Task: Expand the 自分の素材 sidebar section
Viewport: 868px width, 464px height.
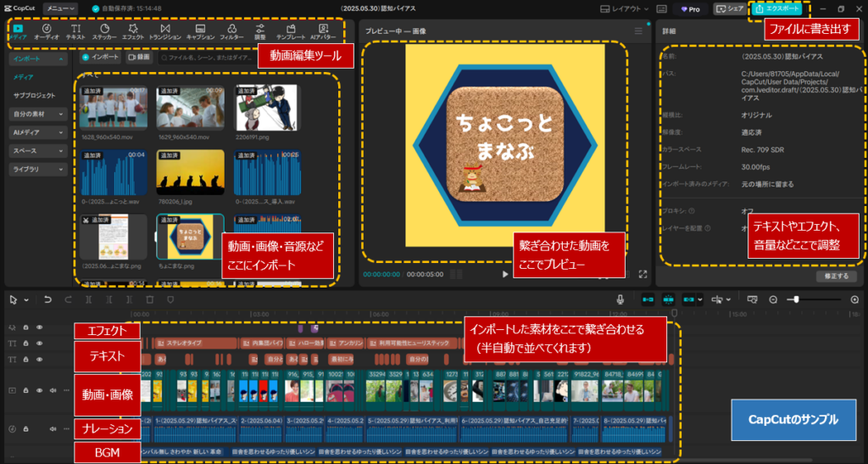Action: [x=37, y=113]
